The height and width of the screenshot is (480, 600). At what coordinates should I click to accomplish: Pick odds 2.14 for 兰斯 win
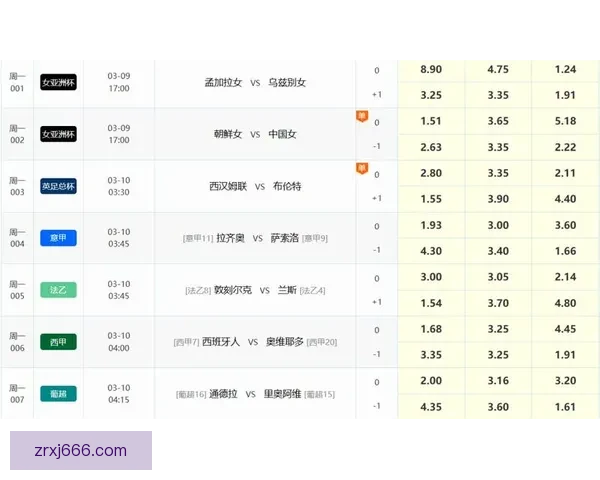[x=566, y=277]
